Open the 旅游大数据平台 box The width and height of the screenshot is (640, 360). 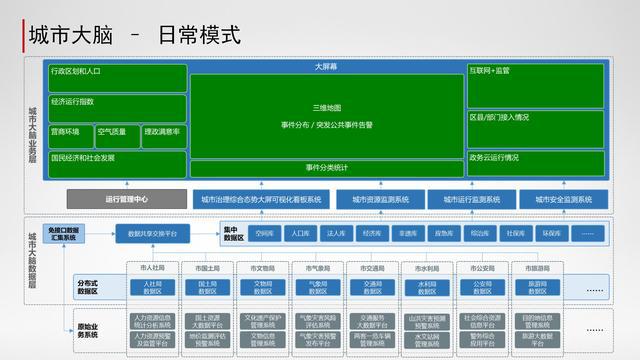(x=537, y=340)
